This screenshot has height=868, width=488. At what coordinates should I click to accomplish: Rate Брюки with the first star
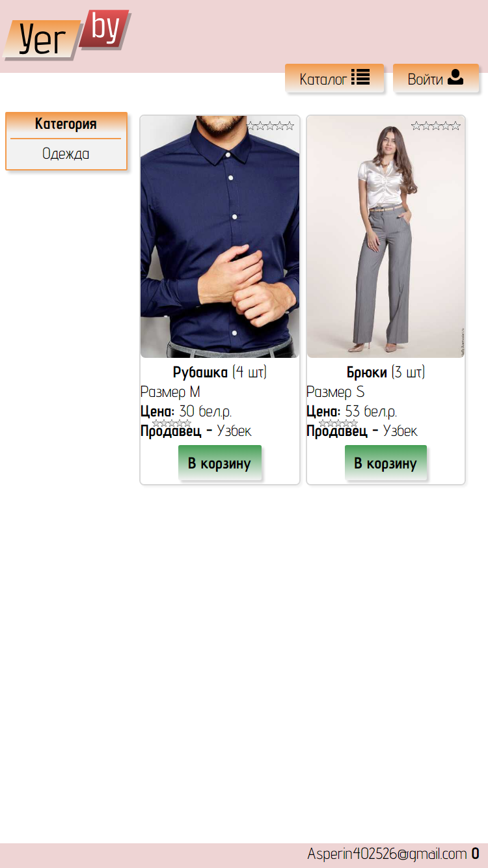(416, 126)
